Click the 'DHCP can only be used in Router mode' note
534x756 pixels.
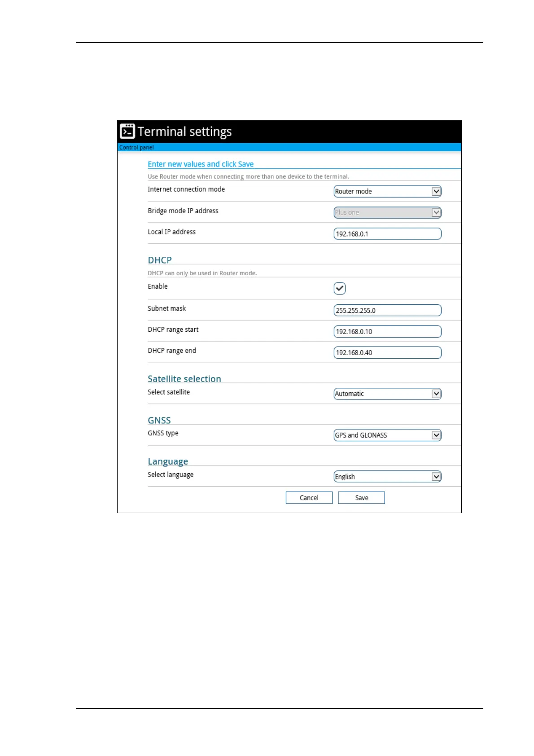click(x=202, y=273)
